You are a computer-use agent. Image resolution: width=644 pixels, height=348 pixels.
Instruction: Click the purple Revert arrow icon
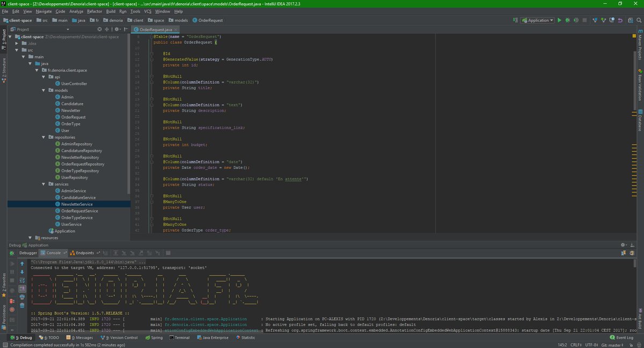point(620,20)
